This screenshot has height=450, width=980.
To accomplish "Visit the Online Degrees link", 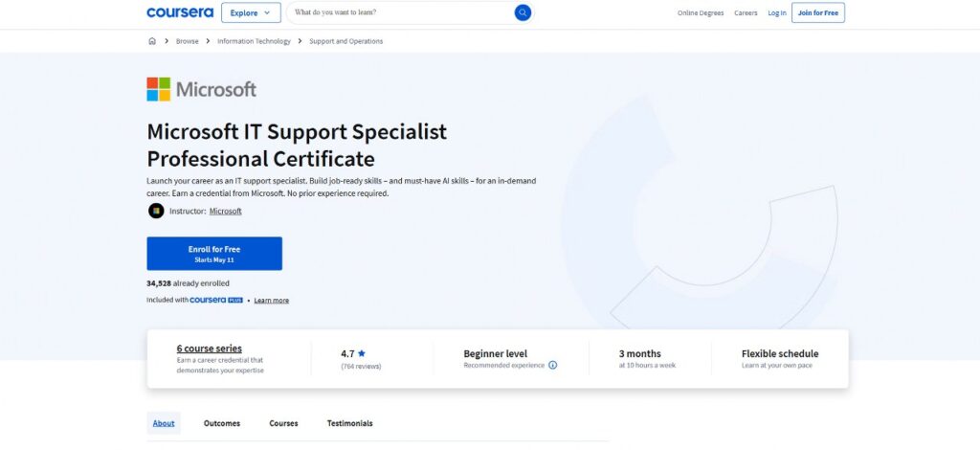I will click(x=700, y=12).
